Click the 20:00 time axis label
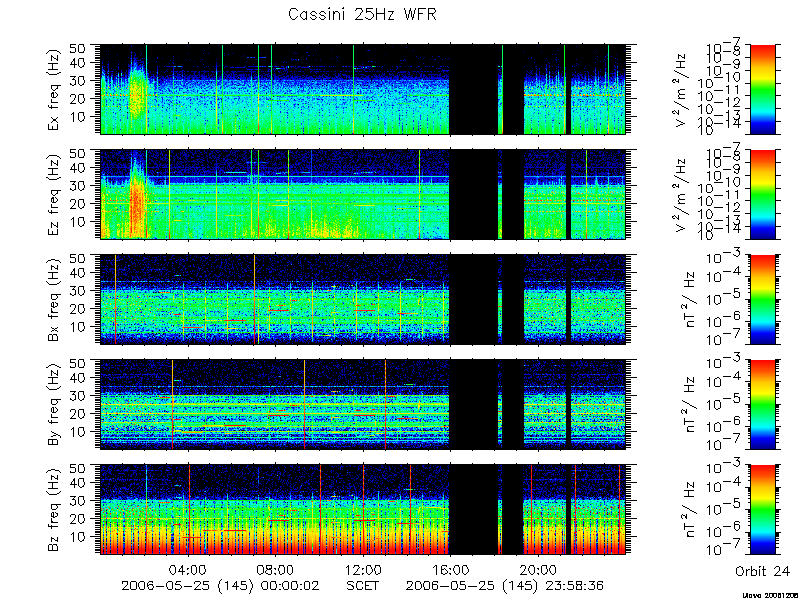This screenshot has width=800, height=600. [x=537, y=569]
